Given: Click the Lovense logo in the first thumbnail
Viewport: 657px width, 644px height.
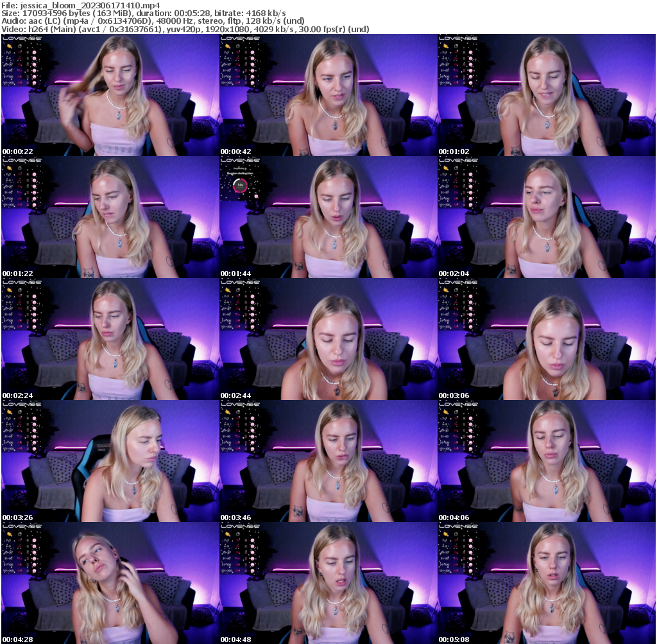Looking at the screenshot, I should point(21,39).
